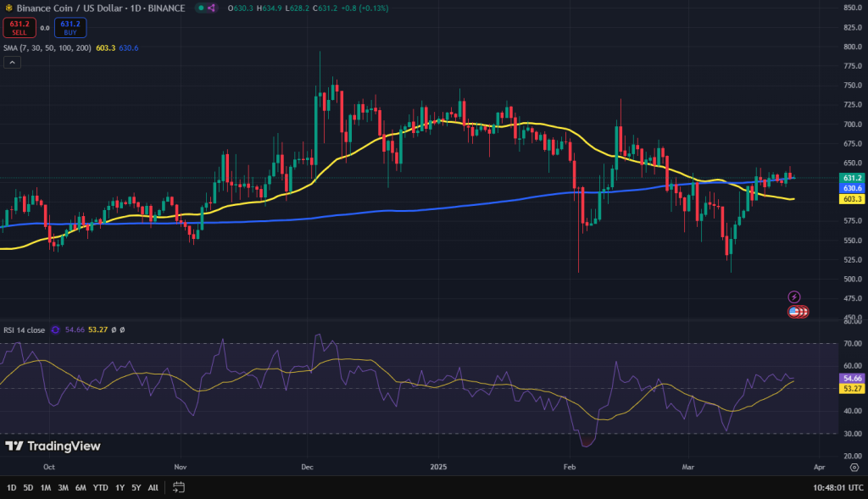Click the 2025 label on the time axis
The width and height of the screenshot is (868, 499).
(x=438, y=467)
